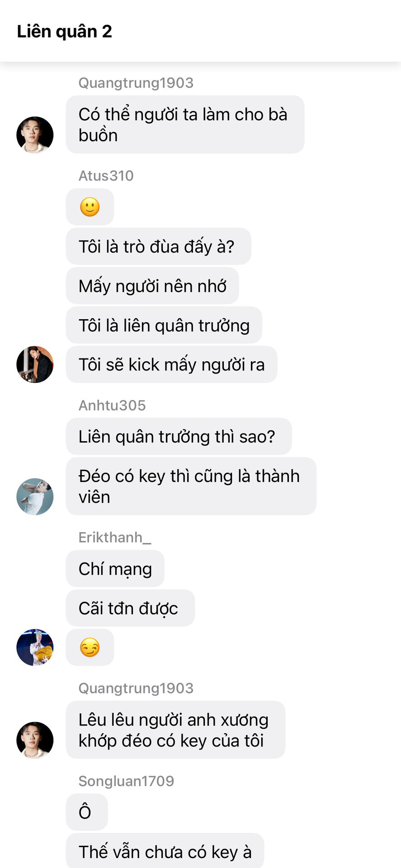Tap Anhtu305's avatar photo
Viewport: 401px width, 868px height.
pyautogui.click(x=35, y=496)
